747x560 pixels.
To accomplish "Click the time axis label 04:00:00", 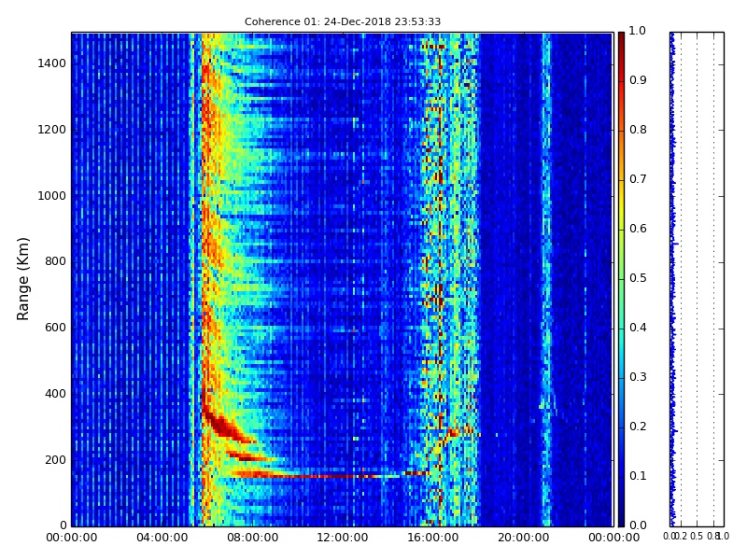I will [x=162, y=538].
